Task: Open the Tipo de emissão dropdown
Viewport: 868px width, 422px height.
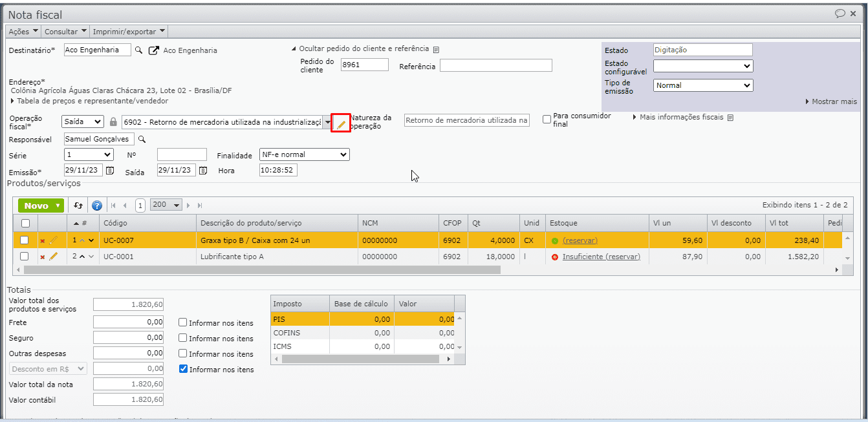Action: click(703, 85)
